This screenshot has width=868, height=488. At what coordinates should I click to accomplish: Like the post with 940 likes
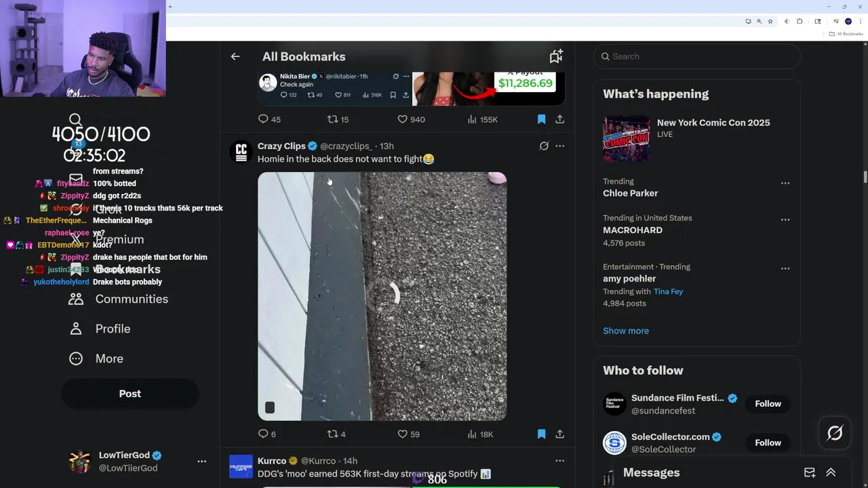coord(411,119)
